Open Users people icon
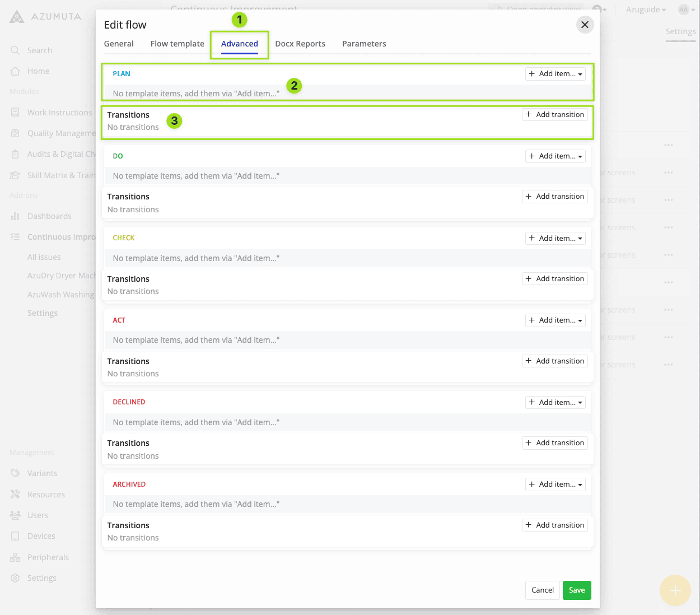This screenshot has width=700, height=615. 15,515
